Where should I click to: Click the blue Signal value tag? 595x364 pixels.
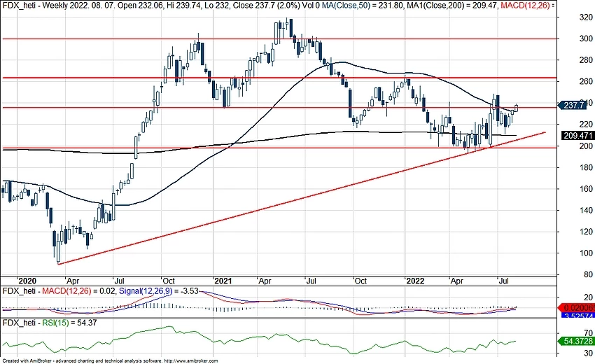point(578,316)
